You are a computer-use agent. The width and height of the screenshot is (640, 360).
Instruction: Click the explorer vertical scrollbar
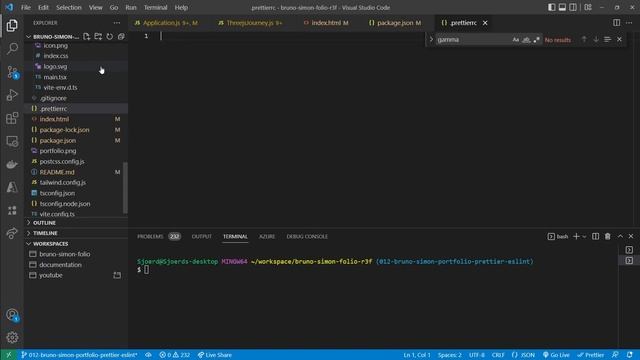125,188
